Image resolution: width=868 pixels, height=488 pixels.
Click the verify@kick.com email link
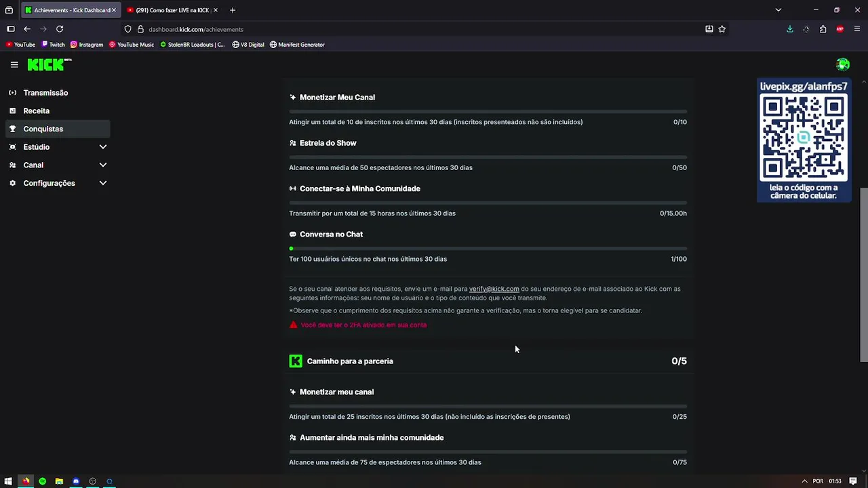click(x=494, y=289)
